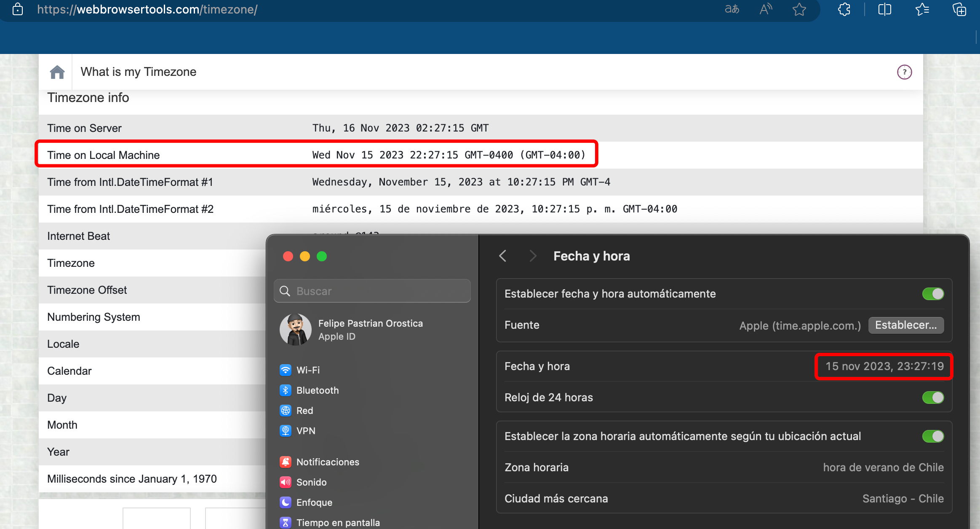Viewport: 980px width, 529px height.
Task: Add page to favorites with star icon
Action: [x=799, y=9]
